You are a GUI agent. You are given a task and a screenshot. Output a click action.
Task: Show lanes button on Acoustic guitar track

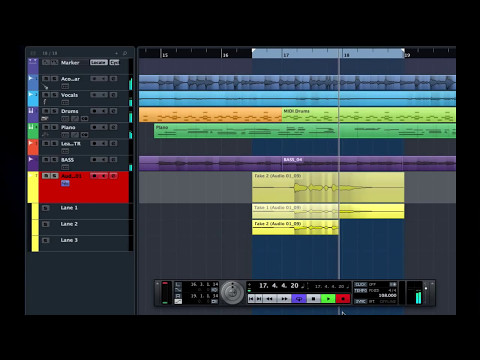tap(65, 86)
